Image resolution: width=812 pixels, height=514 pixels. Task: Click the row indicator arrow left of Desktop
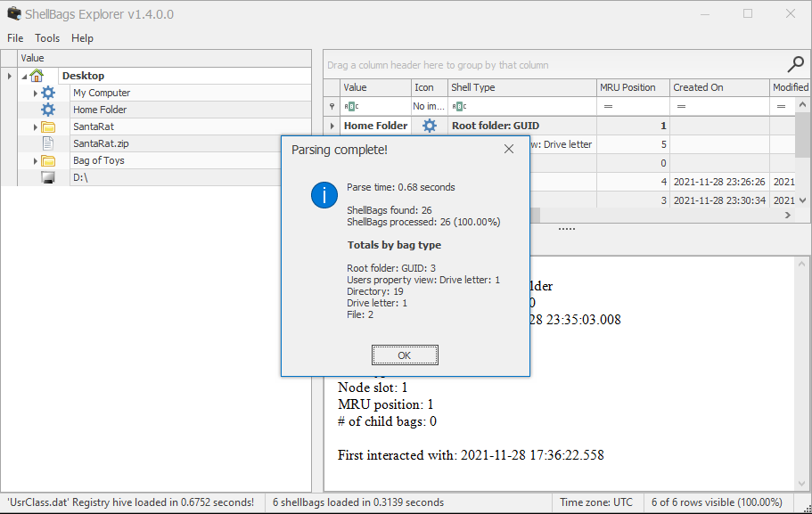[x=9, y=76]
